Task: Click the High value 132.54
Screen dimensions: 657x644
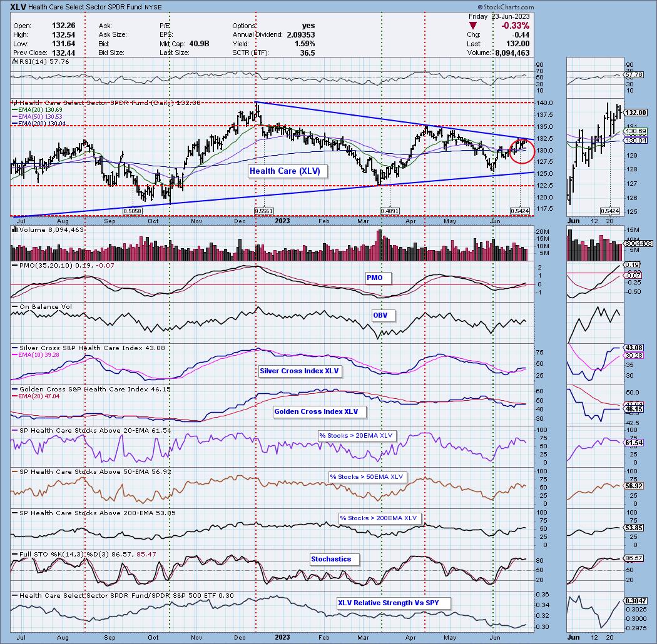Action: coord(64,35)
